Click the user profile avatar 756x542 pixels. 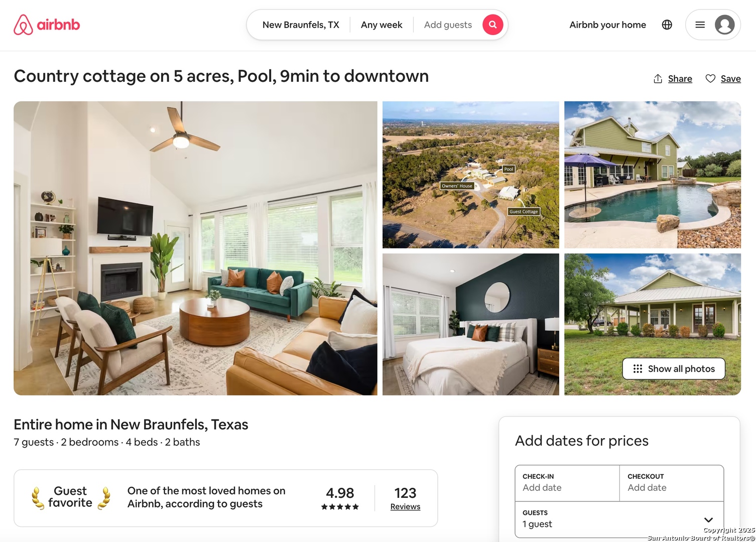[724, 25]
